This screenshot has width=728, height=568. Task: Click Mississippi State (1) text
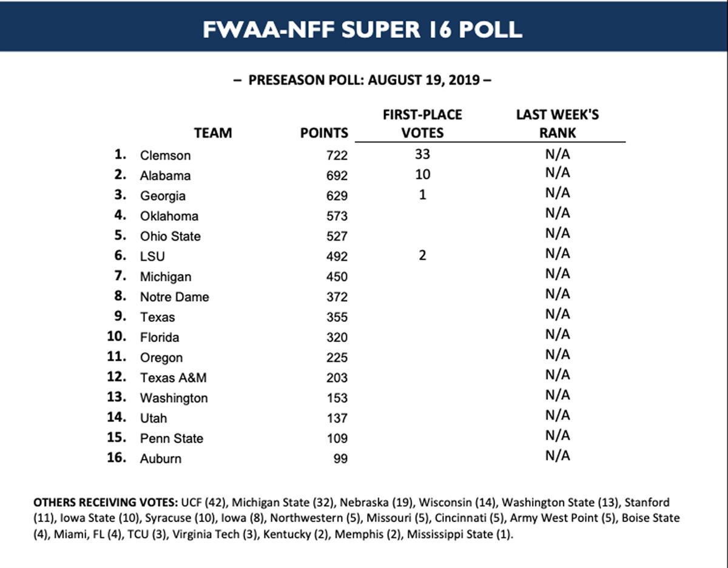point(459,534)
